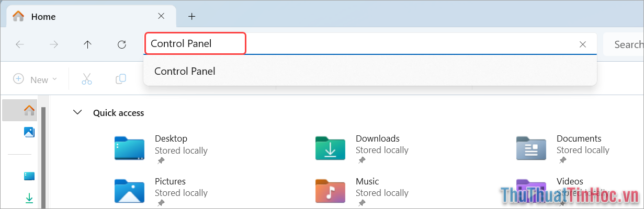The width and height of the screenshot is (644, 209).
Task: Open the Videos folder icon
Action: pos(531,191)
